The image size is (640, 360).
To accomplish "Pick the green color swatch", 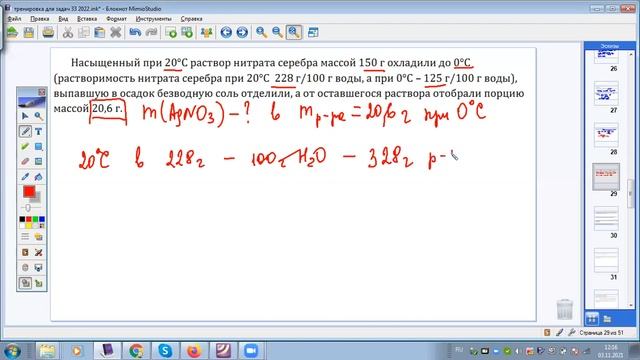I will coord(35,220).
